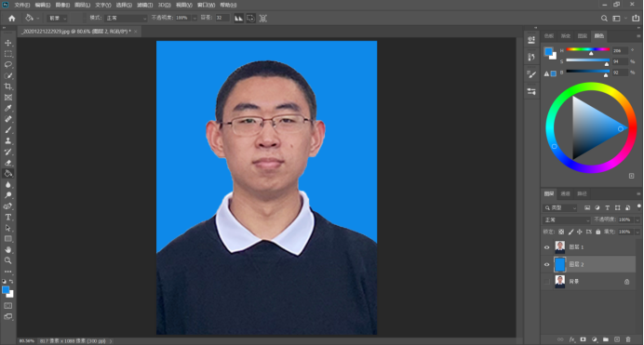The height and width of the screenshot is (345, 644).
Task: Click the Home button in options bar
Action: 12,18
